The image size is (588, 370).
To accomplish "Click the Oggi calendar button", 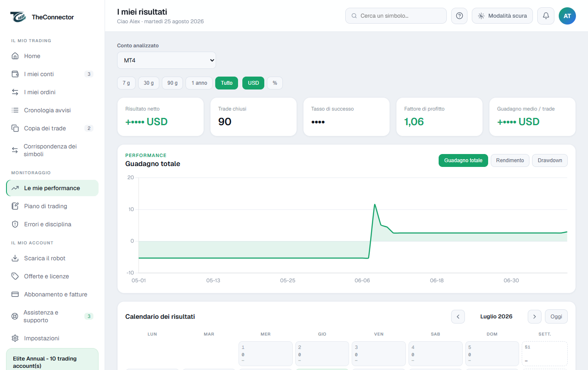I will coord(556,317).
